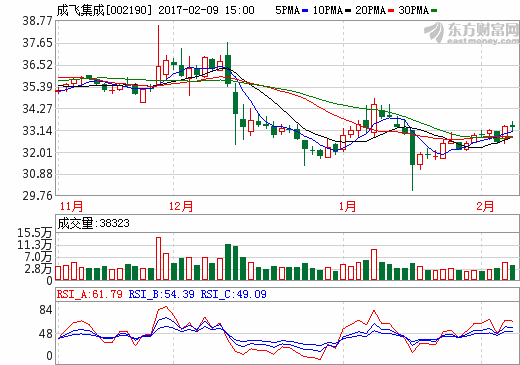This screenshot has height=365, width=520.
Task: Click the RSI_B:54.39 indicator label
Action: pos(162,294)
